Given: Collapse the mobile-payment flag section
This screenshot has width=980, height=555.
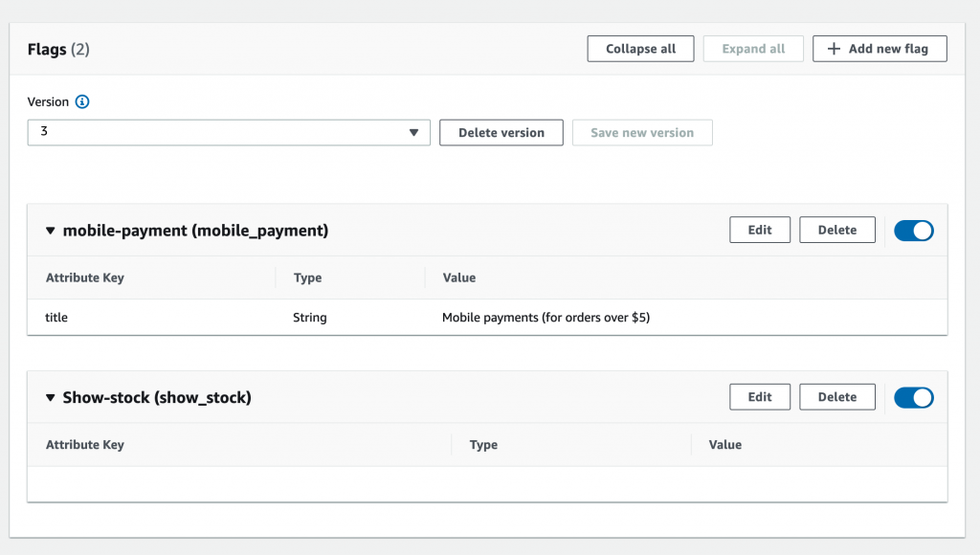Looking at the screenshot, I should click(x=51, y=231).
